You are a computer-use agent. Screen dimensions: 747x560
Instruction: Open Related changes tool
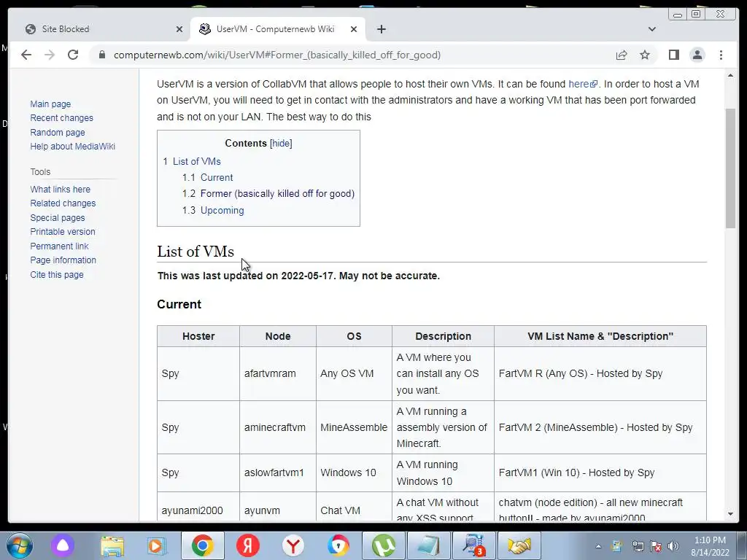point(63,203)
